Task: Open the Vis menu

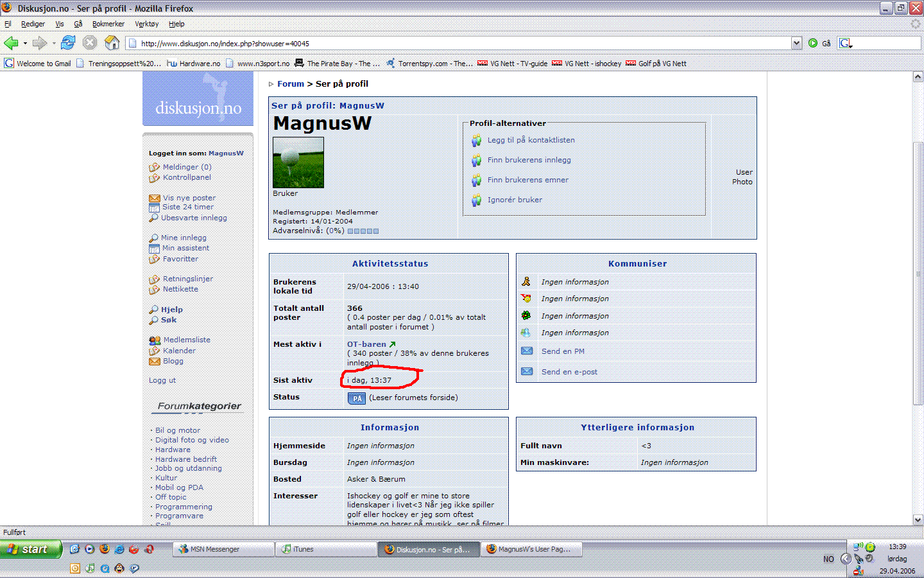Action: pyautogui.click(x=59, y=24)
